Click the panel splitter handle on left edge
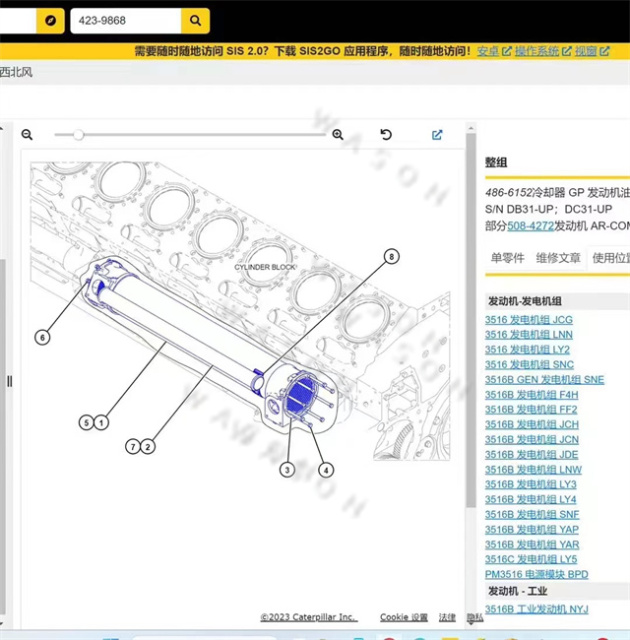 tap(10, 381)
